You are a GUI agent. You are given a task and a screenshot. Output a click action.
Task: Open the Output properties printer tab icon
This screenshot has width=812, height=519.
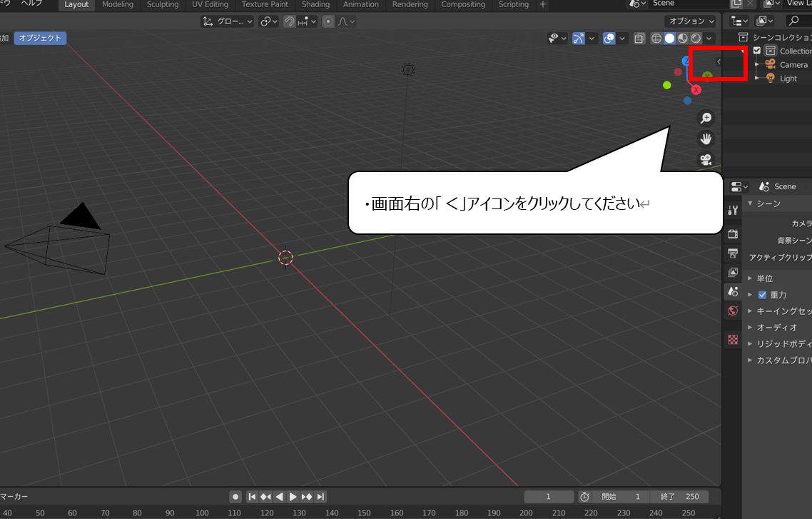tap(733, 253)
